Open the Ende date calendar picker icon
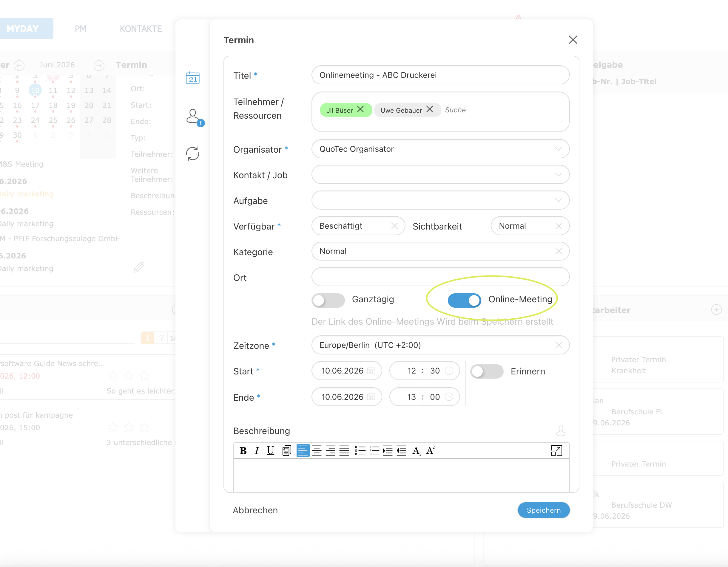The height and width of the screenshot is (567, 728). 371,397
